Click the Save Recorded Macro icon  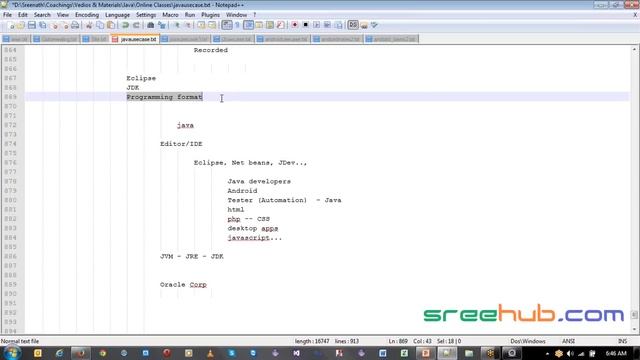(x=338, y=25)
